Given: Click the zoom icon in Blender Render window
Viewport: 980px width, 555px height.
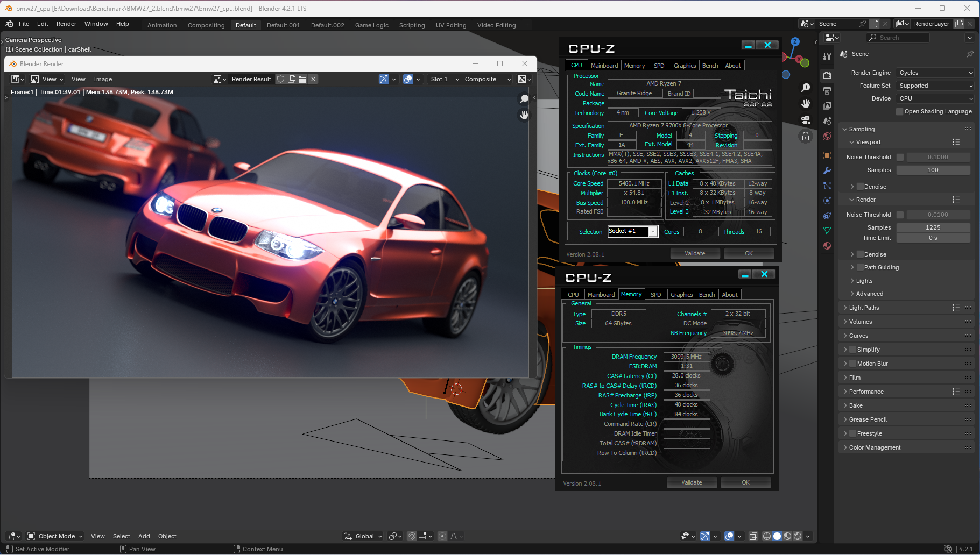Looking at the screenshot, I should (524, 99).
